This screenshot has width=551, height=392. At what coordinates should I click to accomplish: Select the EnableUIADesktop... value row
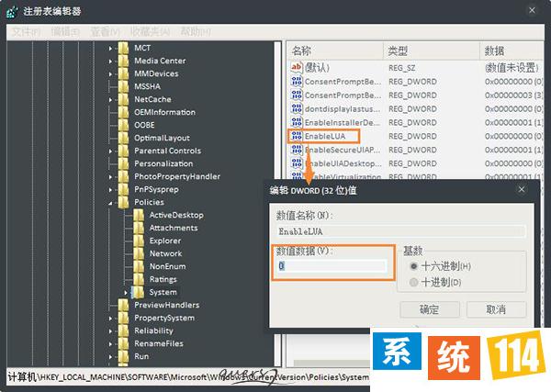pyautogui.click(x=416, y=163)
